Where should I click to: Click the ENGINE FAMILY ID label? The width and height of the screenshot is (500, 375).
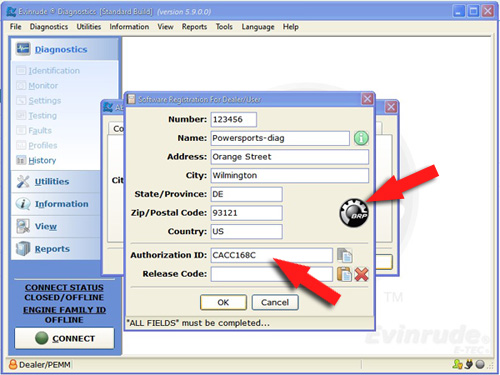click(x=64, y=310)
